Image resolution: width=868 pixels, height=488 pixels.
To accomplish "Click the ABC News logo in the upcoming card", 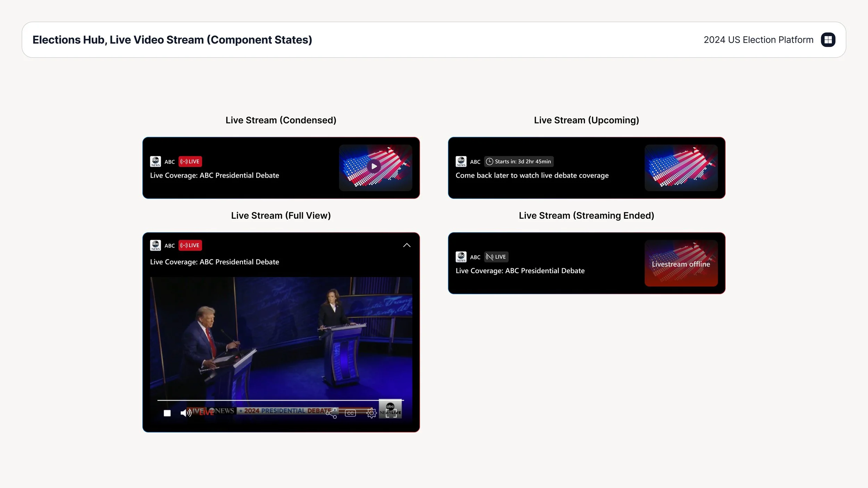I will (x=461, y=162).
